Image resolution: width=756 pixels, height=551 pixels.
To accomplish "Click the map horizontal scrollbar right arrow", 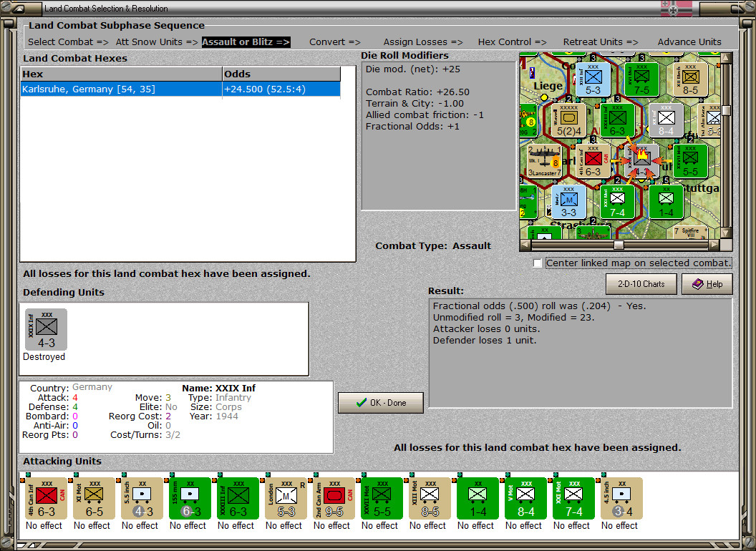I will pyautogui.click(x=714, y=245).
